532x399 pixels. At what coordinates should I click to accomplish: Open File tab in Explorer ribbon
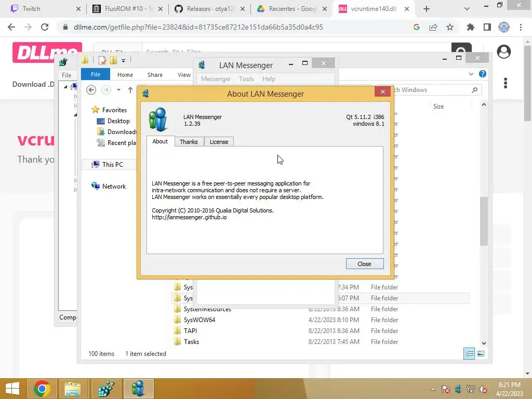96,74
